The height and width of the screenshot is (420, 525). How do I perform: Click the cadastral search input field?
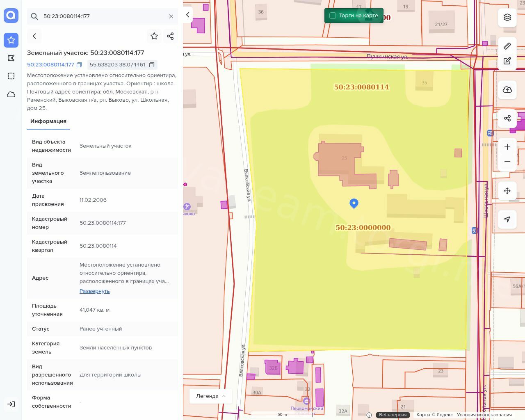[103, 16]
